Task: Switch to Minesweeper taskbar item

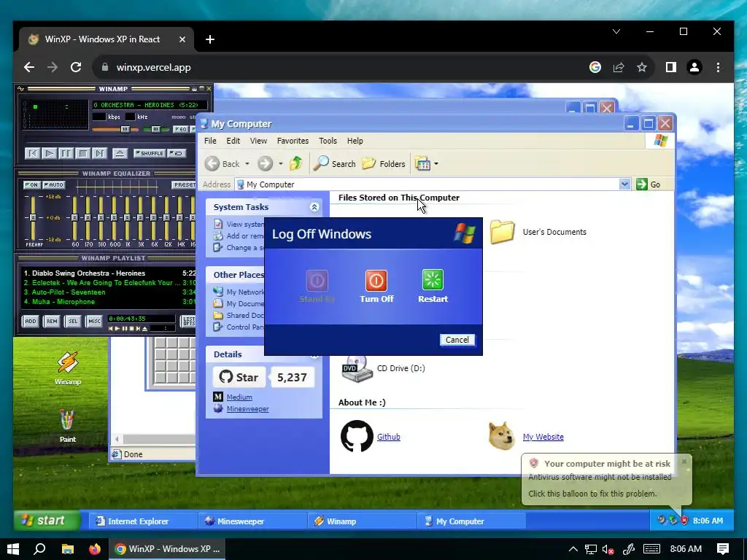Action: [252, 521]
